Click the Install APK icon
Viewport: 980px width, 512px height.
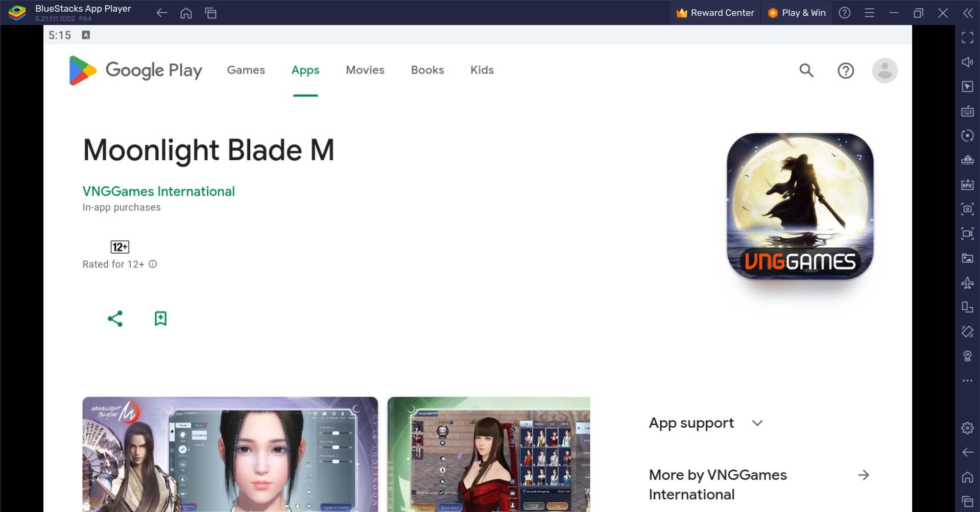(967, 185)
